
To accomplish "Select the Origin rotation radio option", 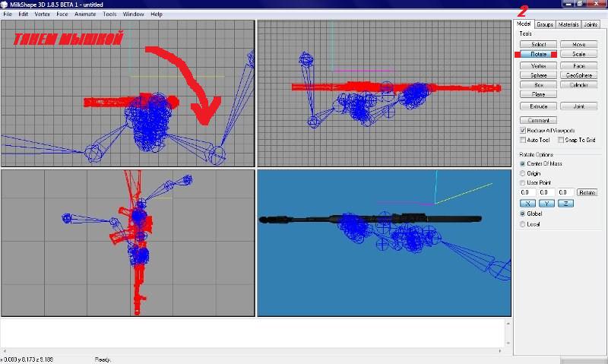I will point(522,173).
